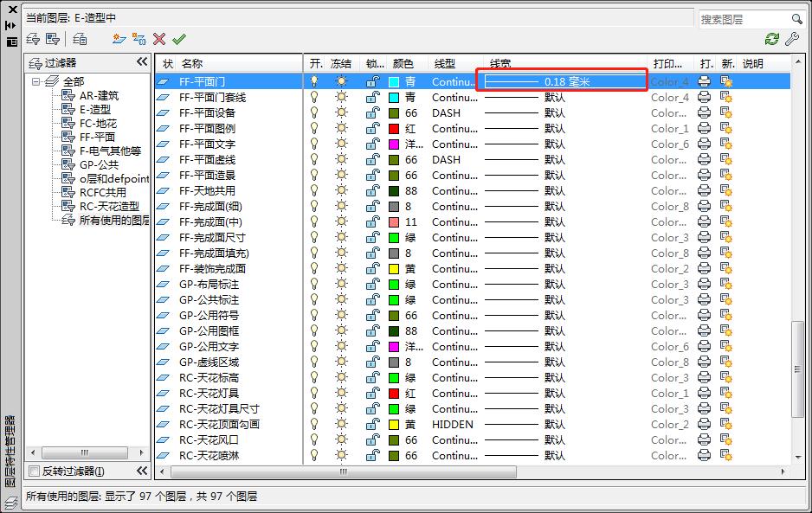Click the palette properties menu icon

click(12, 42)
